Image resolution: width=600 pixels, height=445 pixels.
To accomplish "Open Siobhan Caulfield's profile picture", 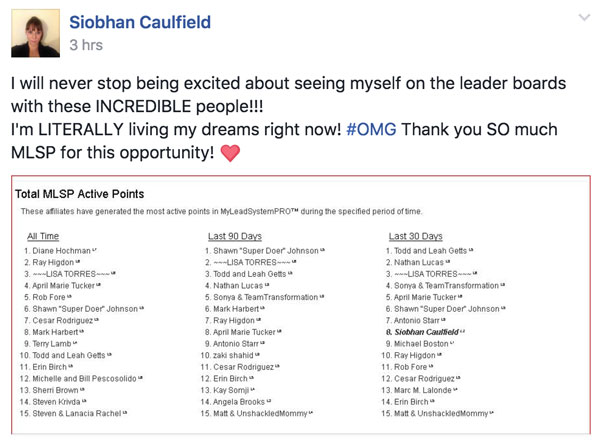I will tap(35, 33).
